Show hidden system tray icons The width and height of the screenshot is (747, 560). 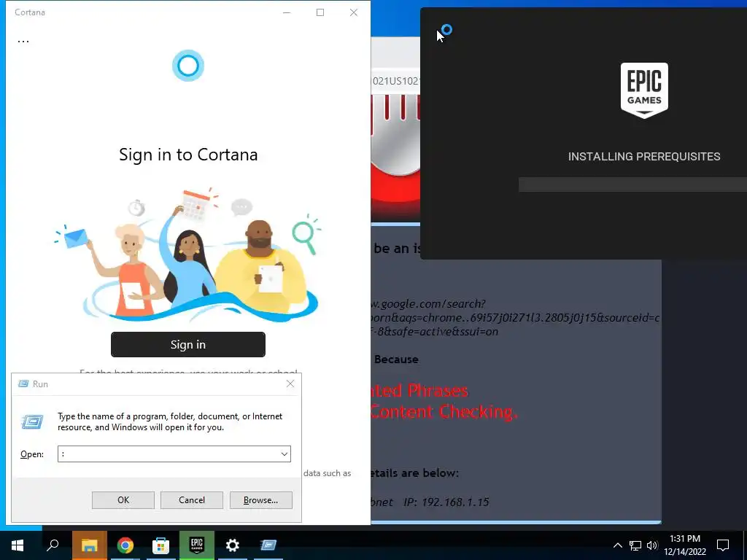(x=617, y=545)
